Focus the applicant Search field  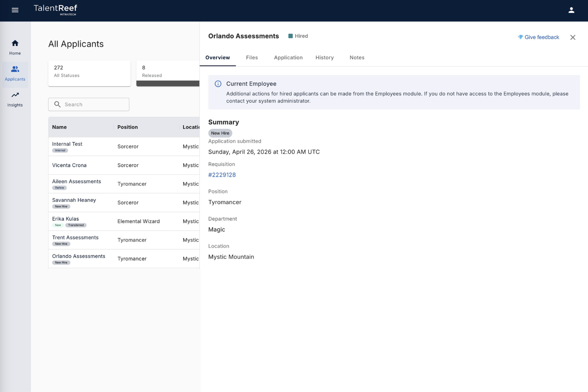(x=89, y=104)
